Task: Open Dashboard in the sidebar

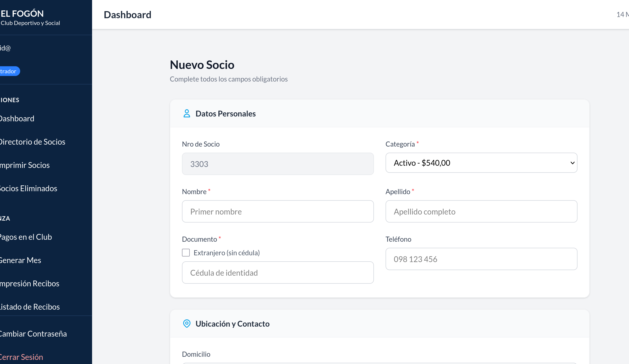Action: [x=17, y=118]
